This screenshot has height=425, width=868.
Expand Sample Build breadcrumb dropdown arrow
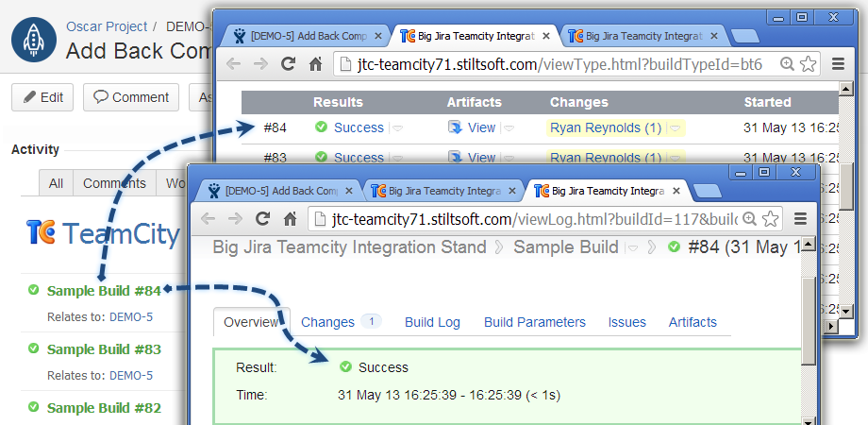(633, 247)
